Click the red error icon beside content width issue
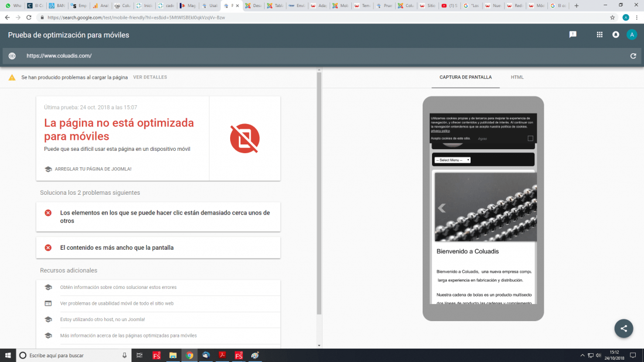 [48, 247]
